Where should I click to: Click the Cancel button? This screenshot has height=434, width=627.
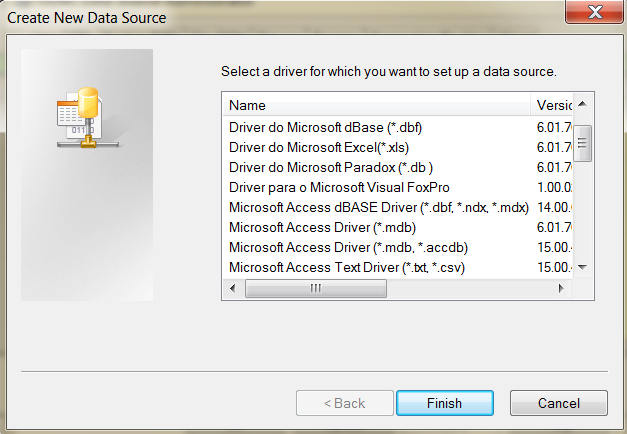559,403
